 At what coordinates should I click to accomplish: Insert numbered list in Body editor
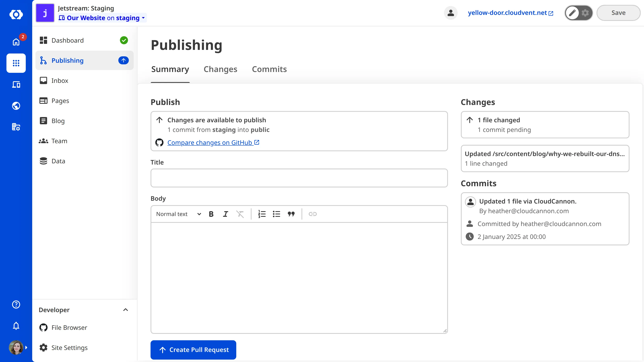coord(262,214)
